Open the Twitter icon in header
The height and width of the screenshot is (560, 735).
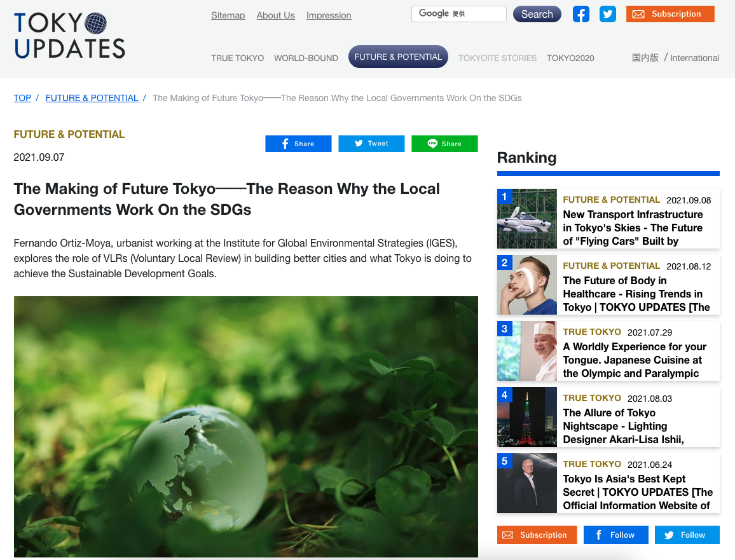coord(607,14)
